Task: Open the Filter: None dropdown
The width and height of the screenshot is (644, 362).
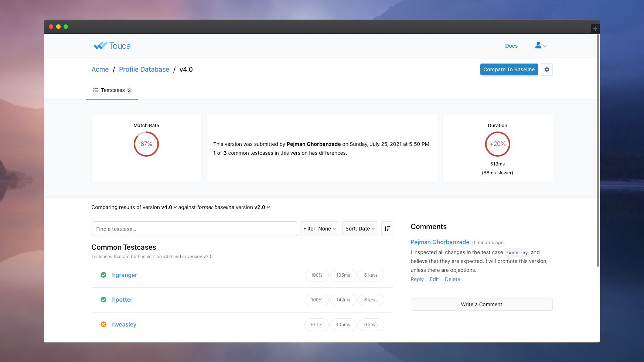Action: point(319,229)
